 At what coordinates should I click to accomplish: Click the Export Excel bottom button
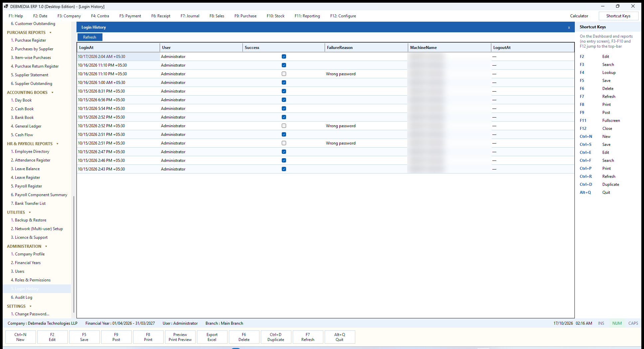coord(212,337)
